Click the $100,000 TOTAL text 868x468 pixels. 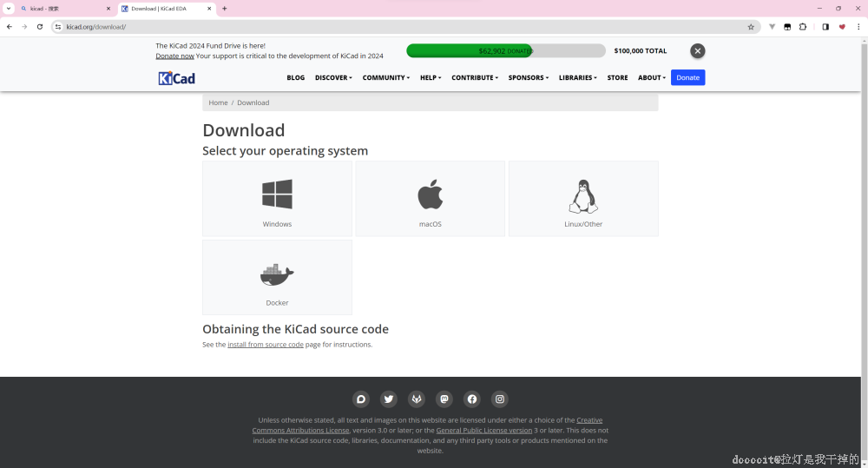coord(640,51)
